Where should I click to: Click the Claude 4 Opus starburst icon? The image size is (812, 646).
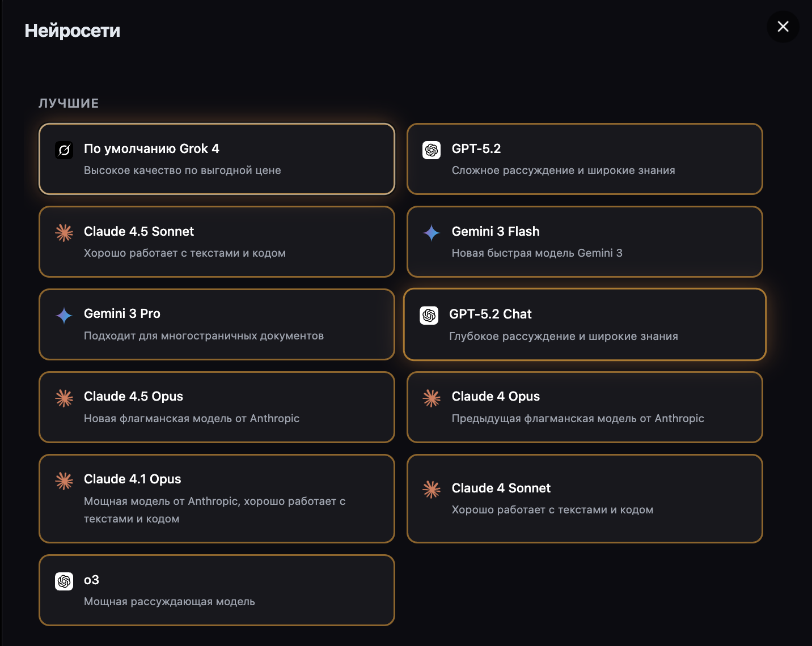click(x=432, y=398)
